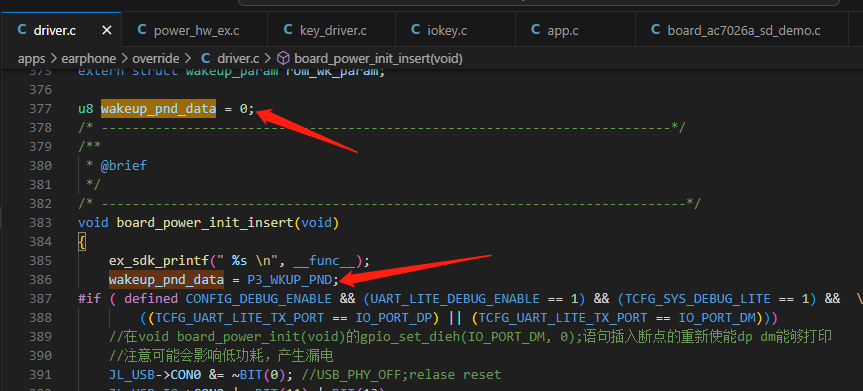Click the C file icon in the breadcrumb
Viewport: 863px width, 391px height.
205,58
